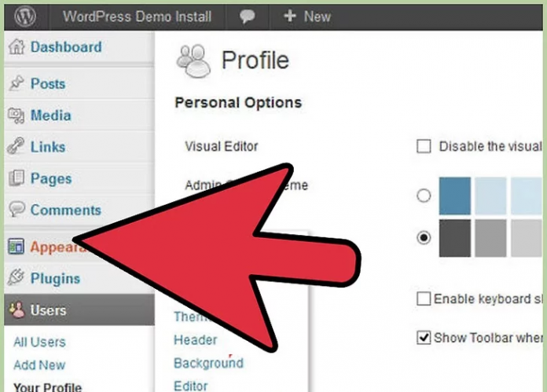Select the blue admin color scheme radio
The width and height of the screenshot is (547, 392).
[424, 196]
